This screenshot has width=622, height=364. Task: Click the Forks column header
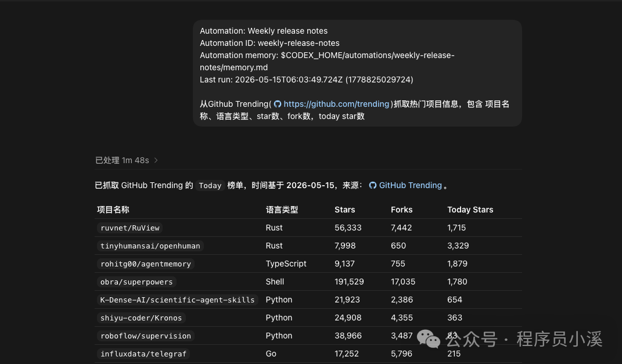point(401,210)
